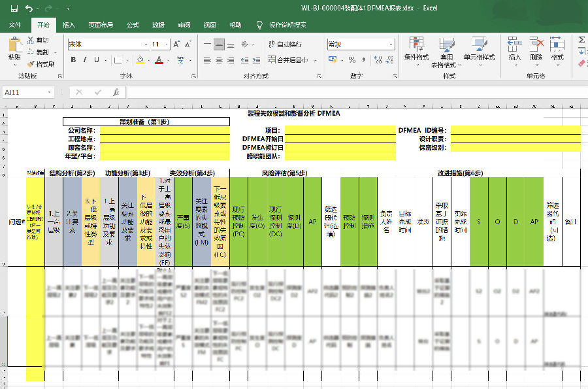Open the font name dropdown (宋体)
588x389 pixels.
click(x=145, y=44)
